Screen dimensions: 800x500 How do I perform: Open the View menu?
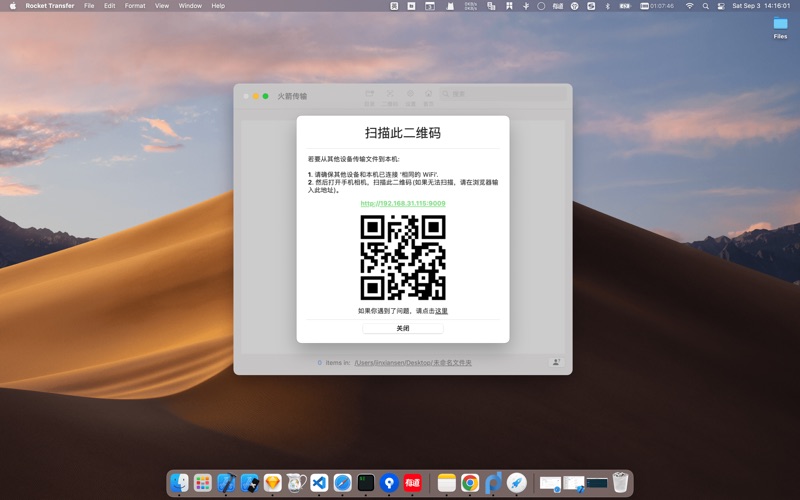click(162, 6)
